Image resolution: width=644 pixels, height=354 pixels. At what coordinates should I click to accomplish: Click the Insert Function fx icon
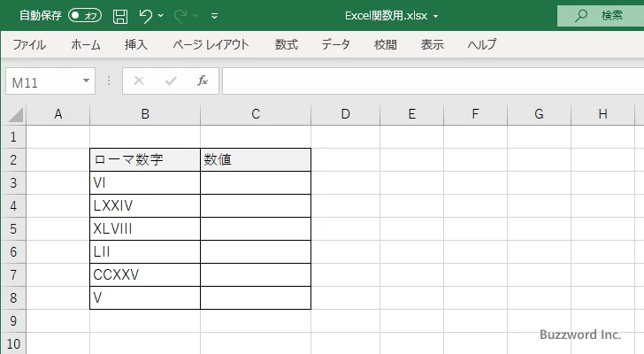click(x=203, y=81)
